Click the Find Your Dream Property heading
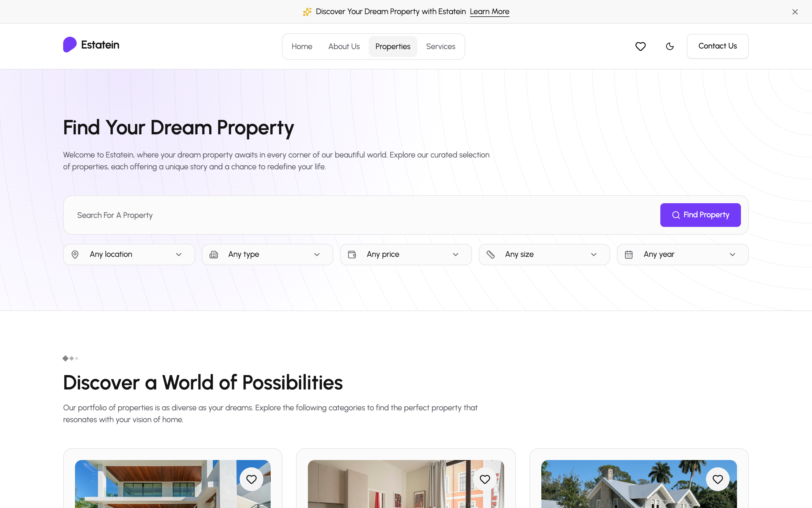812x508 pixels. coord(178,128)
